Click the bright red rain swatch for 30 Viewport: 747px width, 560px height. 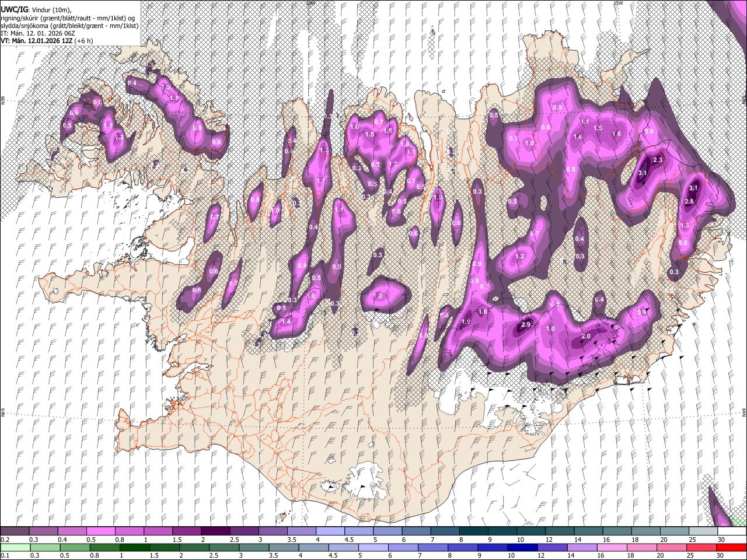tap(731, 547)
